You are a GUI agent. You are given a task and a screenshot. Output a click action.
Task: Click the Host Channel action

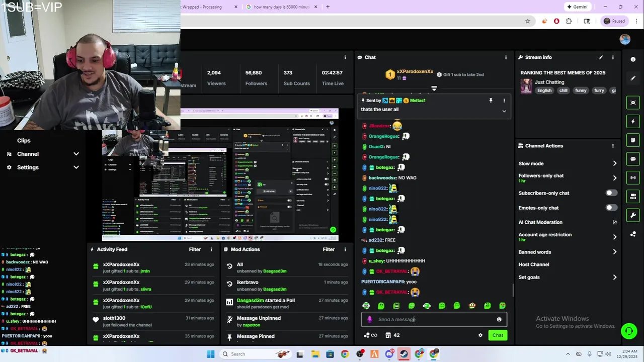click(x=534, y=264)
